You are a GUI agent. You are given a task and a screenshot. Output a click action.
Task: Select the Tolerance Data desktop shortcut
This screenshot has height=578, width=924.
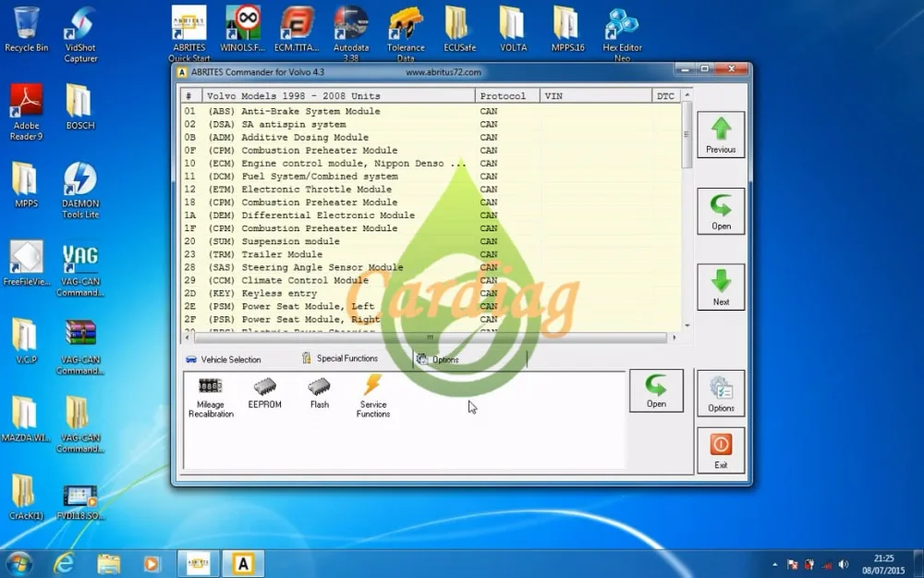(x=406, y=34)
